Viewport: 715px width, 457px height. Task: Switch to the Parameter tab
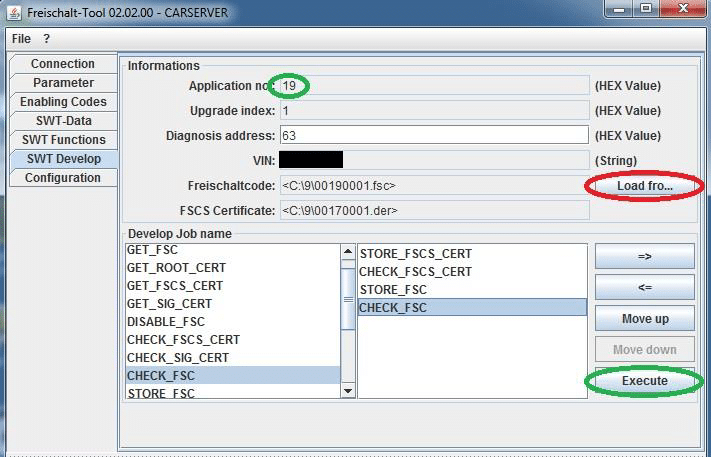point(63,83)
